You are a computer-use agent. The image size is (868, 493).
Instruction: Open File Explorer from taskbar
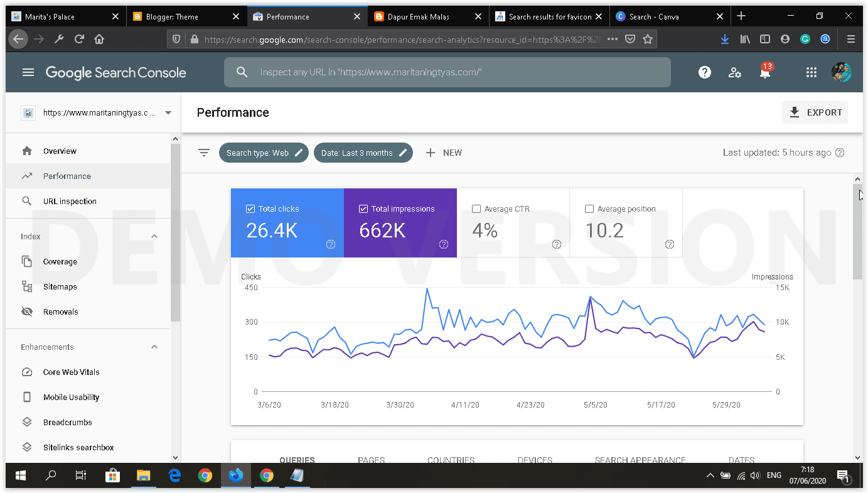(x=144, y=475)
